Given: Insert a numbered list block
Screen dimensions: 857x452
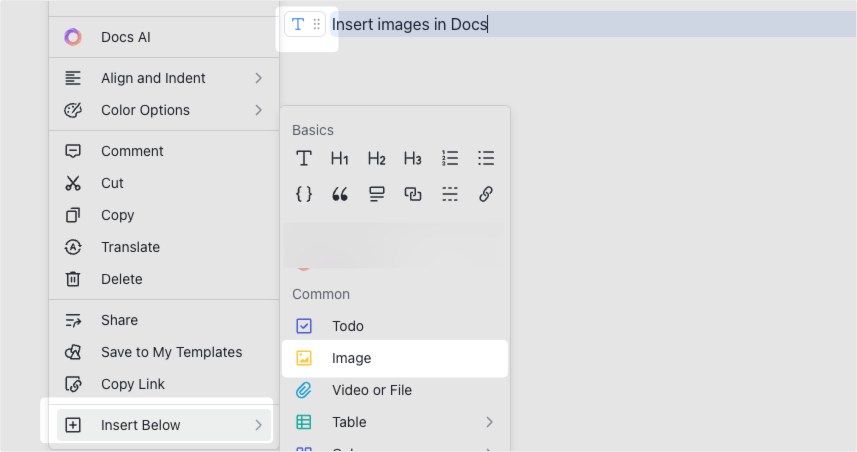Looking at the screenshot, I should [x=450, y=159].
